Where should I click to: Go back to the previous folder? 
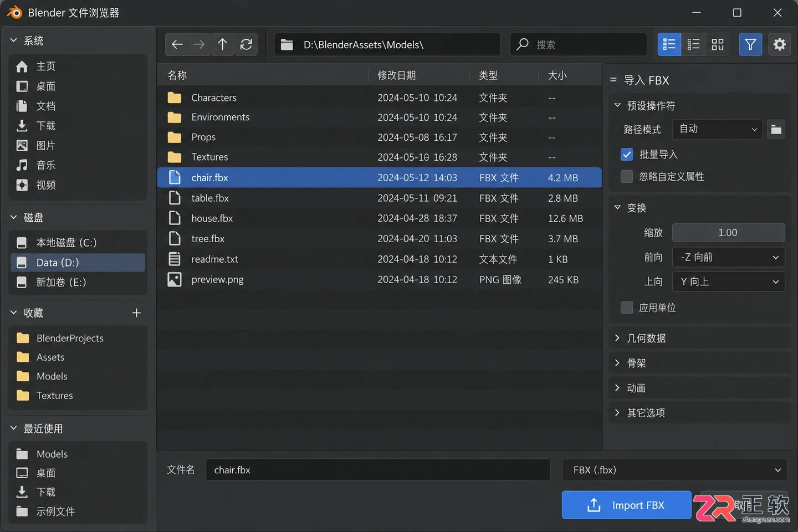[177, 44]
